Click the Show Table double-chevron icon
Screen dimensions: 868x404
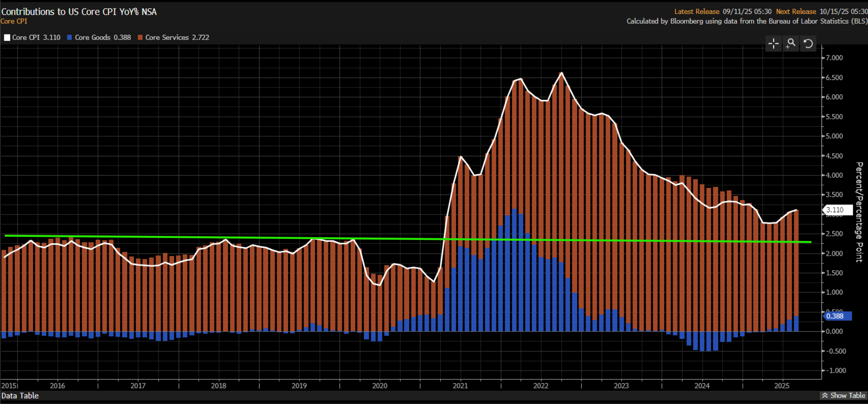[825, 396]
